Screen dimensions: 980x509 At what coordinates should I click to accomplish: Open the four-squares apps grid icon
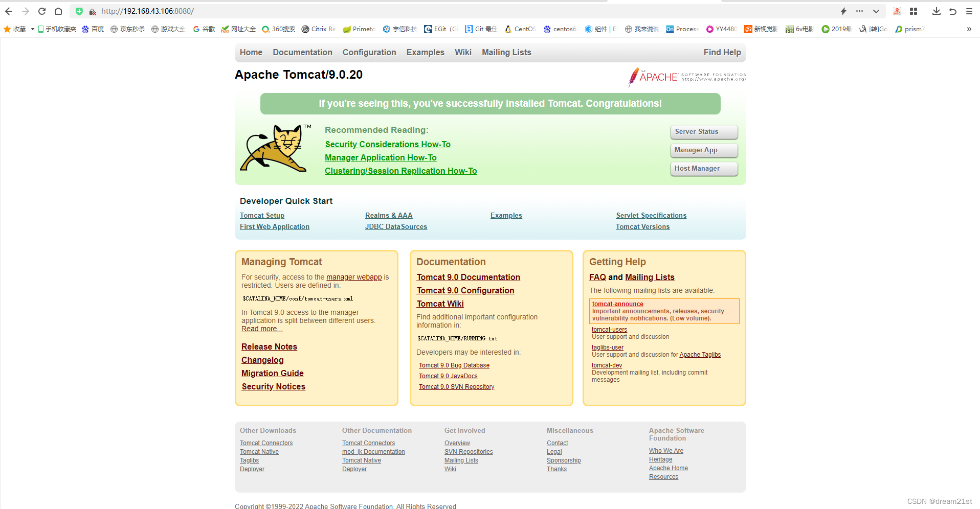click(914, 11)
